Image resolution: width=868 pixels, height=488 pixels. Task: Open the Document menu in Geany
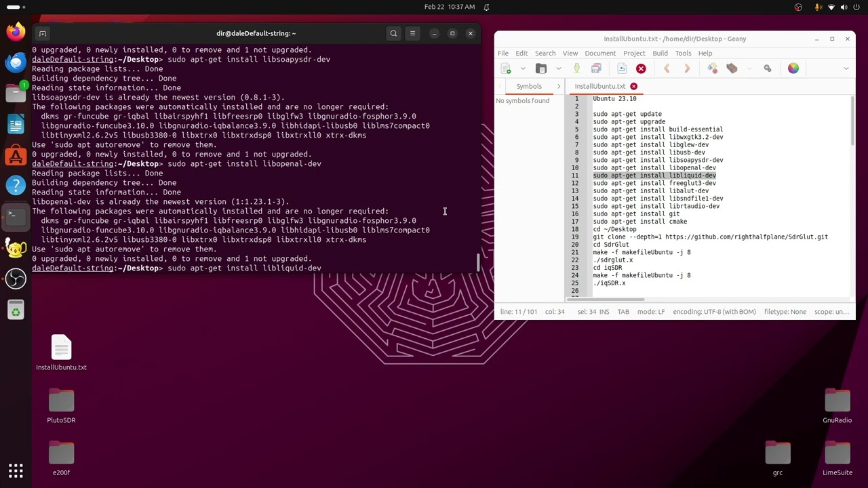click(600, 53)
